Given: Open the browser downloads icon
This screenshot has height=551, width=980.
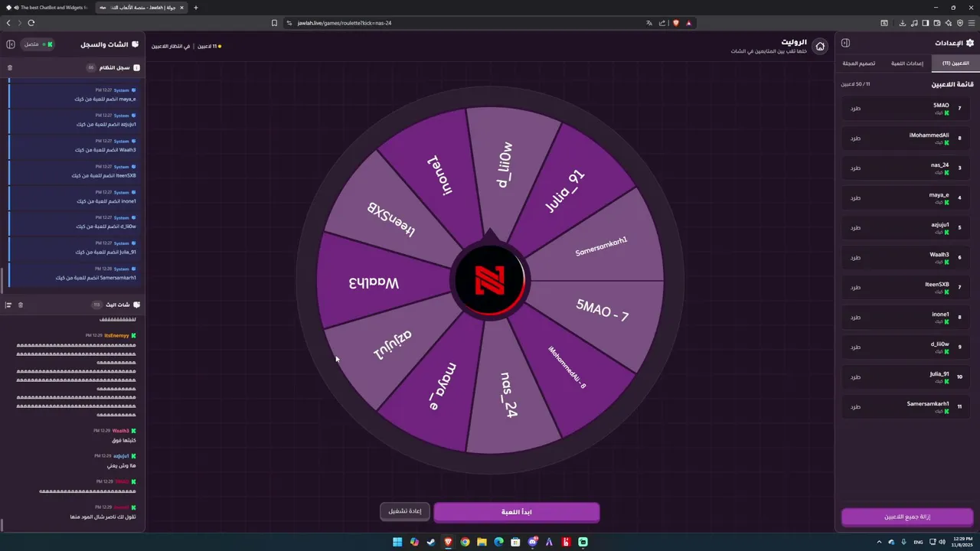Looking at the screenshot, I should (x=903, y=23).
